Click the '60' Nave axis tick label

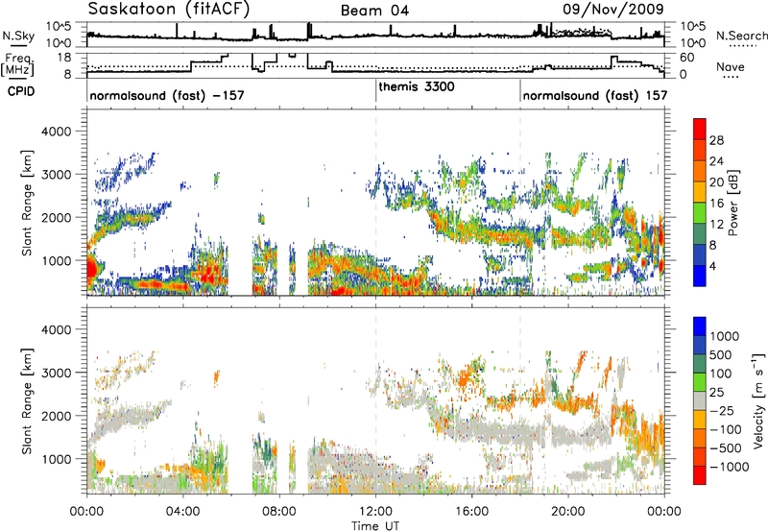687,58
